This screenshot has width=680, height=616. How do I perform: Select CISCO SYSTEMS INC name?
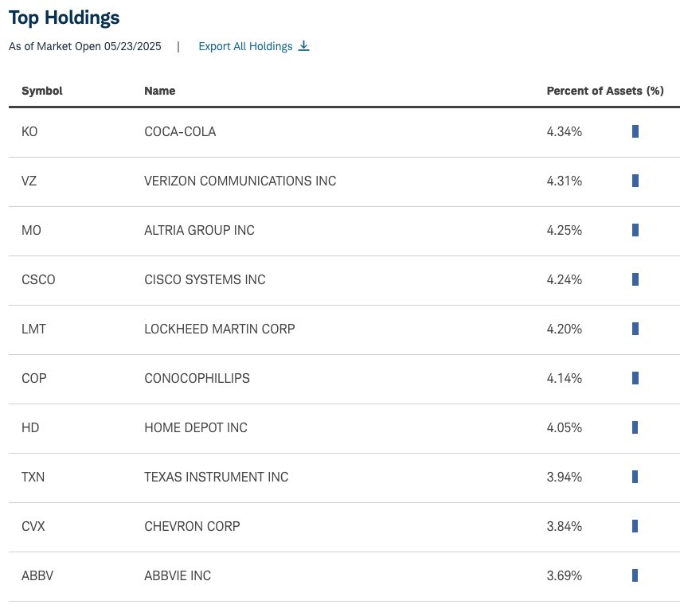pyautogui.click(x=205, y=279)
